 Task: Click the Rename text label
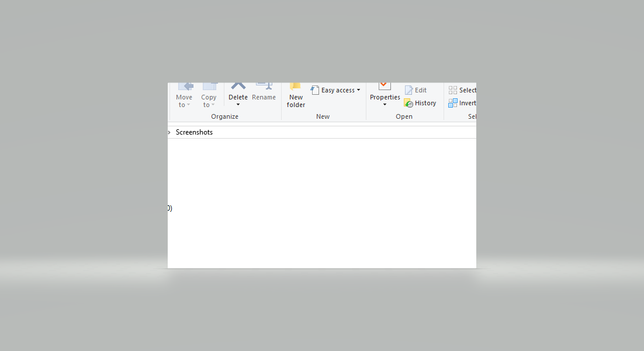[264, 97]
